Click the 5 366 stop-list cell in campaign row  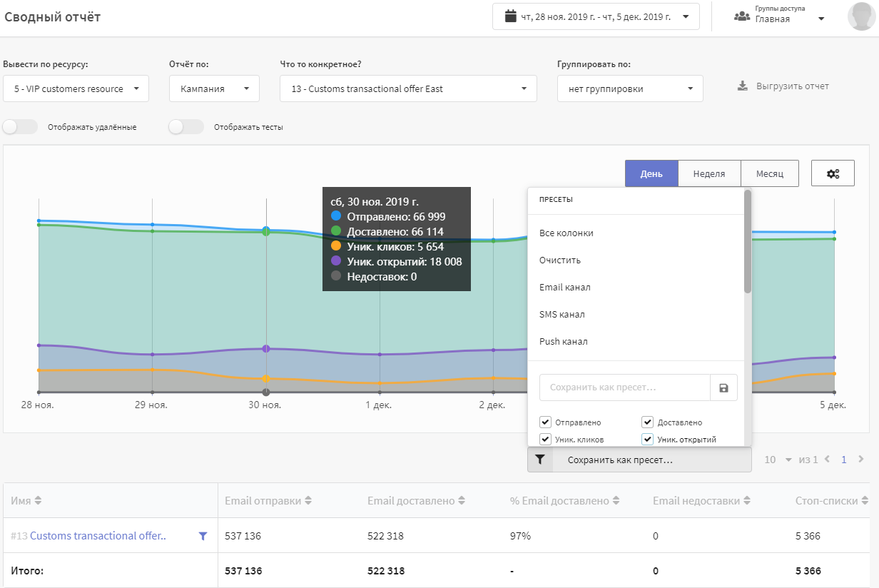(808, 536)
